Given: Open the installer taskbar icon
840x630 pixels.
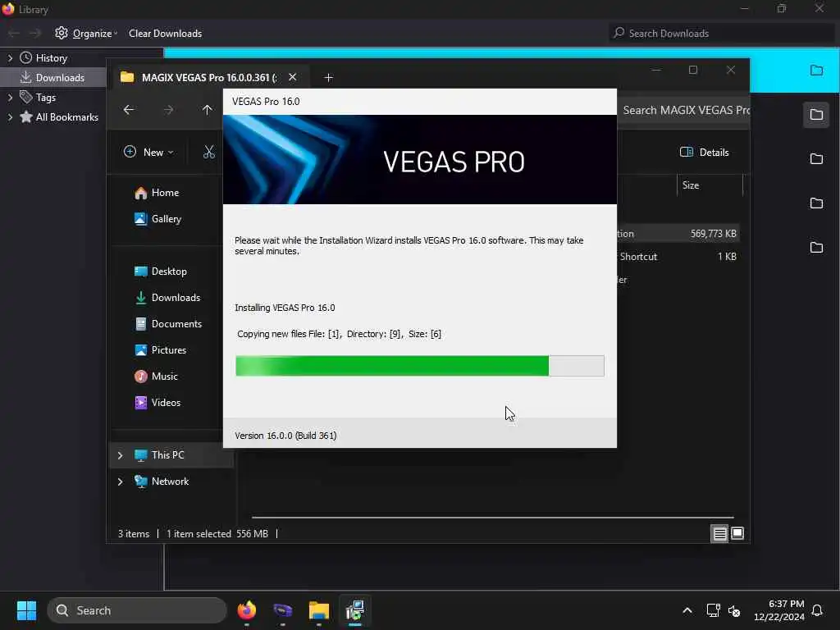Looking at the screenshot, I should (x=354, y=610).
